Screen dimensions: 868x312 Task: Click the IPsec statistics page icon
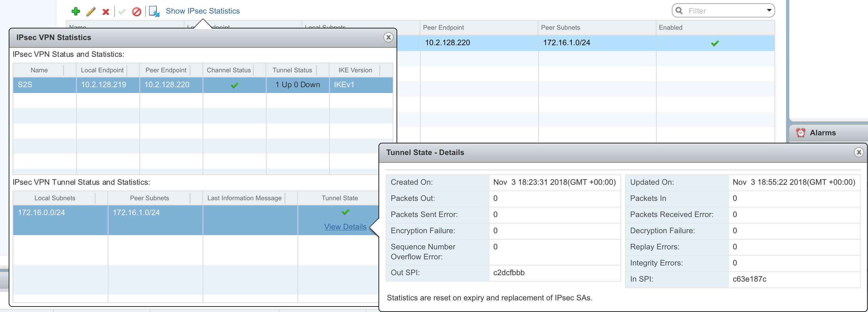pyautogui.click(x=154, y=12)
